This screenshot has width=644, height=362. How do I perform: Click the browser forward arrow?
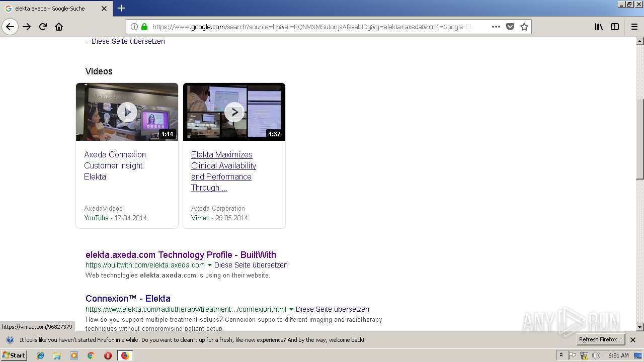27,27
